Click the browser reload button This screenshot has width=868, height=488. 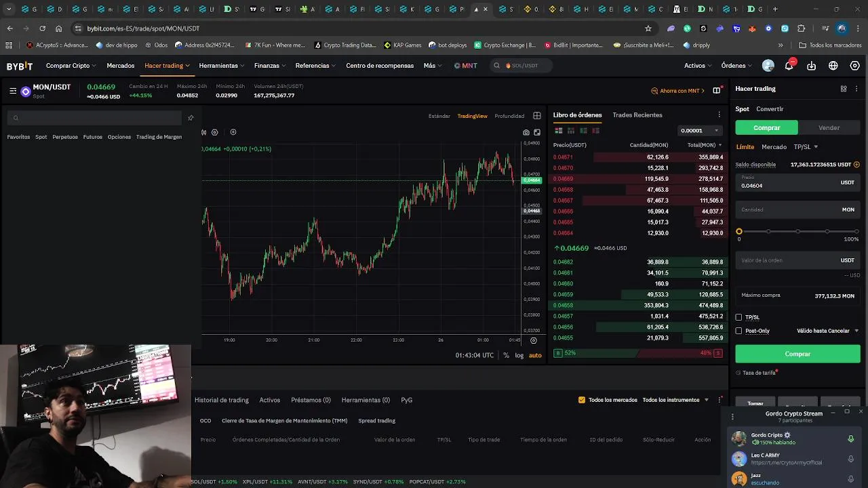pyautogui.click(x=42, y=28)
